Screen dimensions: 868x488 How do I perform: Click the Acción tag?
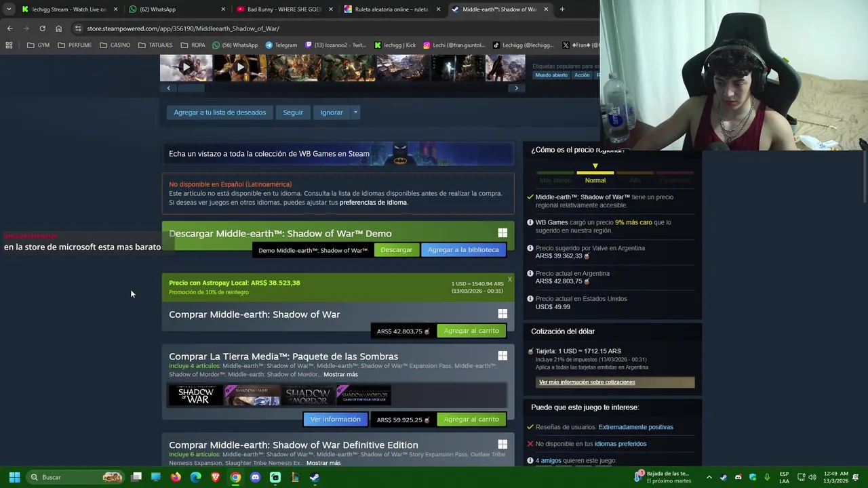pyautogui.click(x=582, y=75)
